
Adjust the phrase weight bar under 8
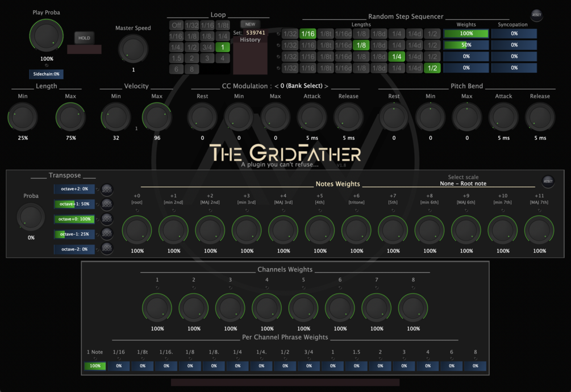475,366
